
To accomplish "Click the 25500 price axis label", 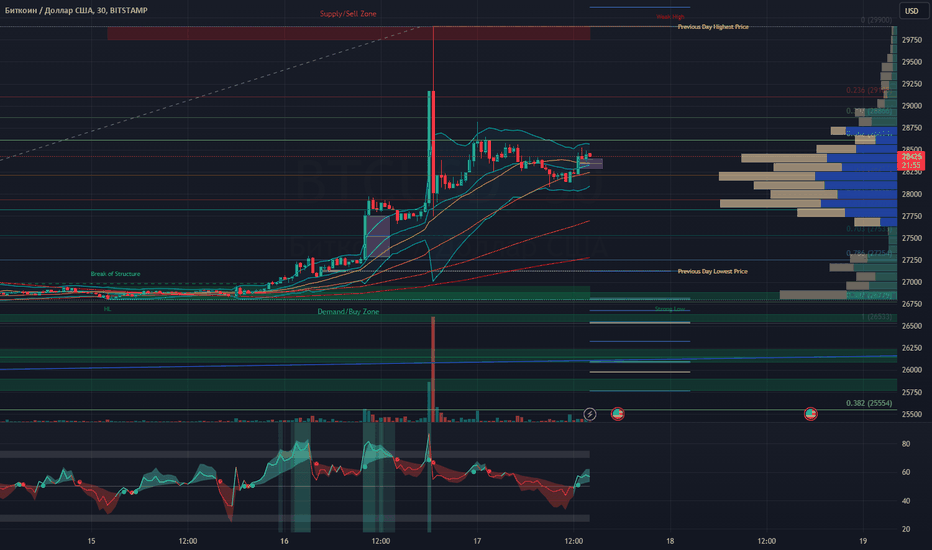I will point(912,414).
